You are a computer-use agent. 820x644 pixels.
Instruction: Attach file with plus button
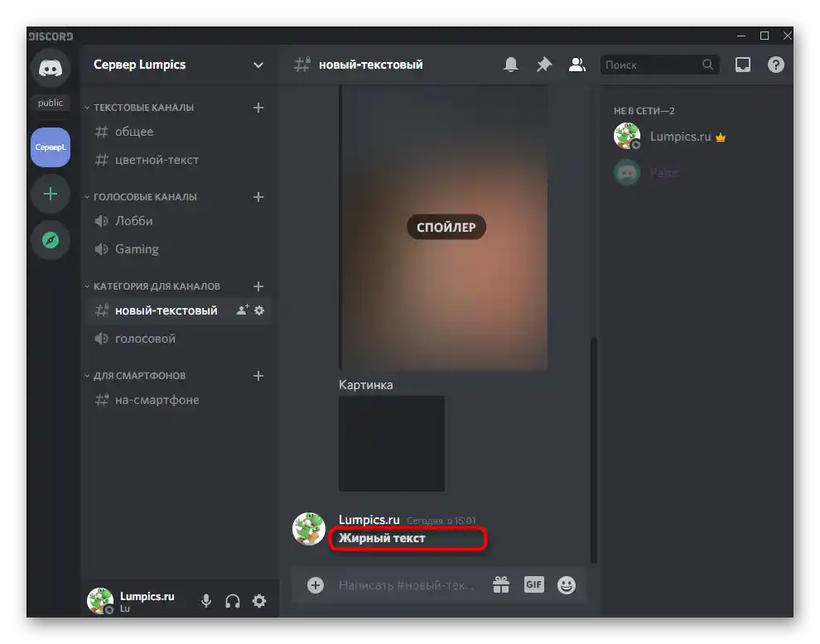(316, 585)
